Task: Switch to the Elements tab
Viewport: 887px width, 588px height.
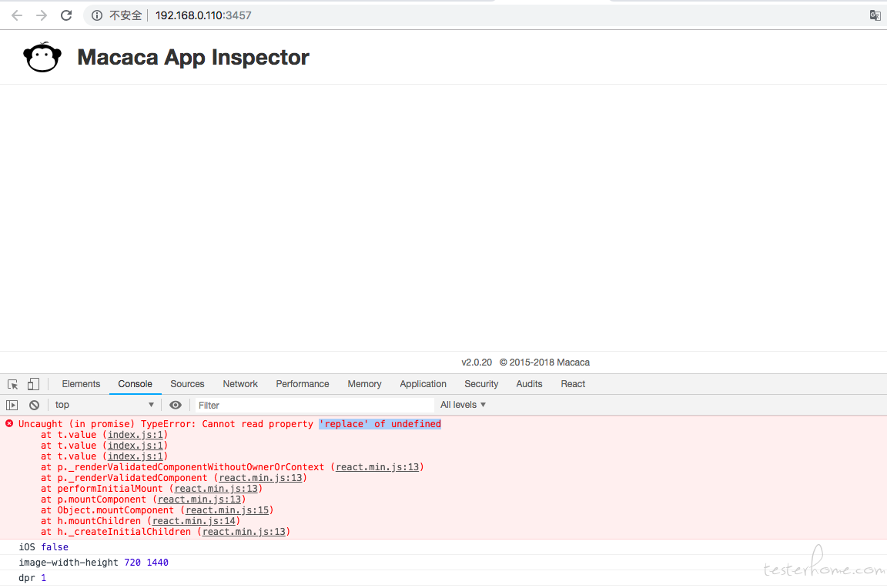Action: click(x=81, y=384)
